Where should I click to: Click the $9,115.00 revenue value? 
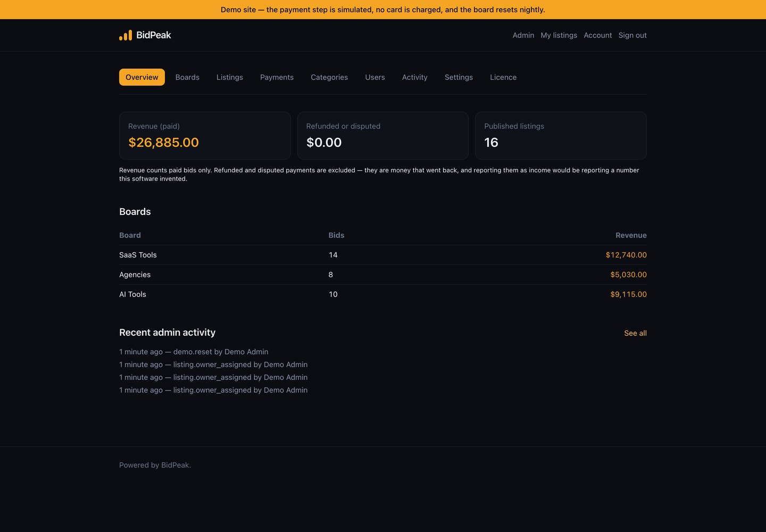pos(628,294)
